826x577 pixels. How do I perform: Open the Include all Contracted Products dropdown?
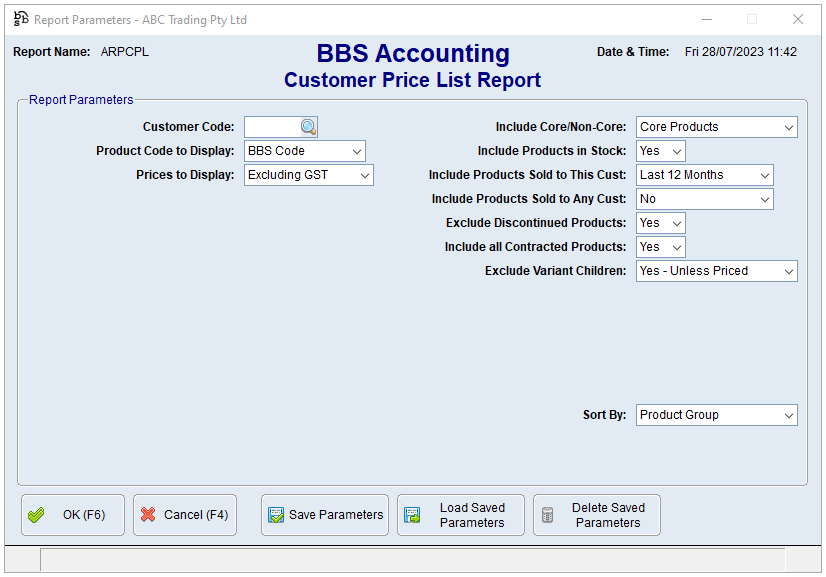tap(675, 247)
